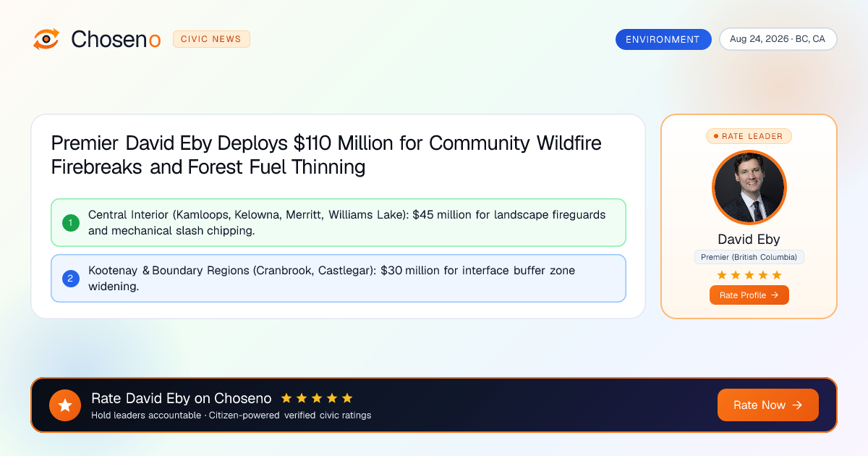Click the Aug 24, 2026 · BC, CA date badge

click(778, 39)
